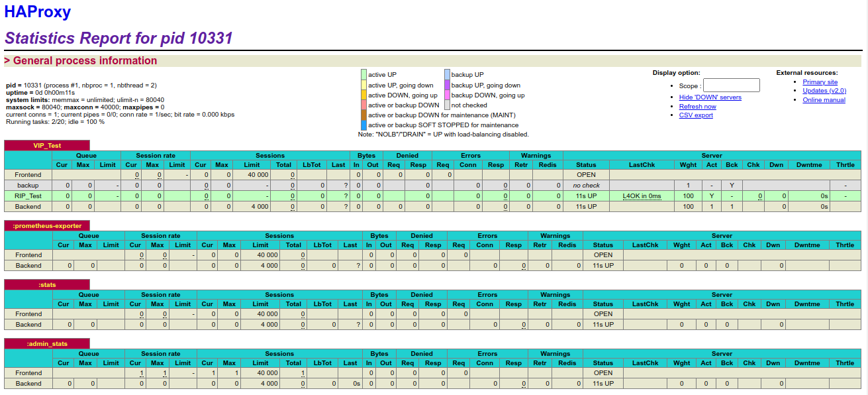Click :admin_stats Backend row label

[28, 384]
